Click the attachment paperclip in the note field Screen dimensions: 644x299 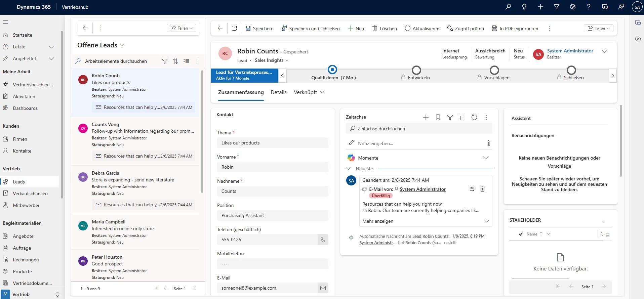(488, 143)
